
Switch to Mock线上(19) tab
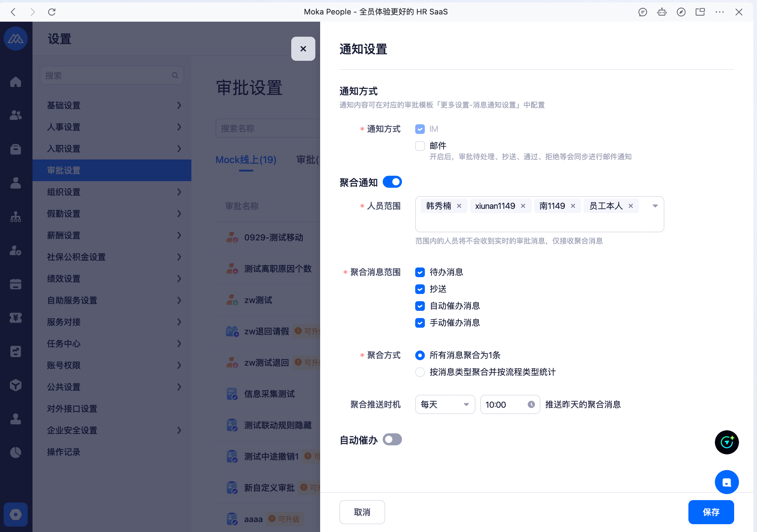pyautogui.click(x=246, y=160)
